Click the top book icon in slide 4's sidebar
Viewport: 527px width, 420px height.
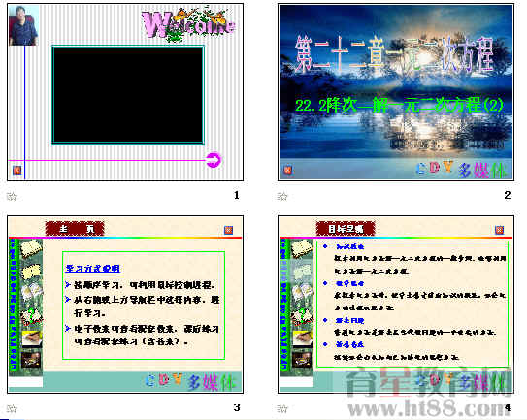(x=302, y=248)
